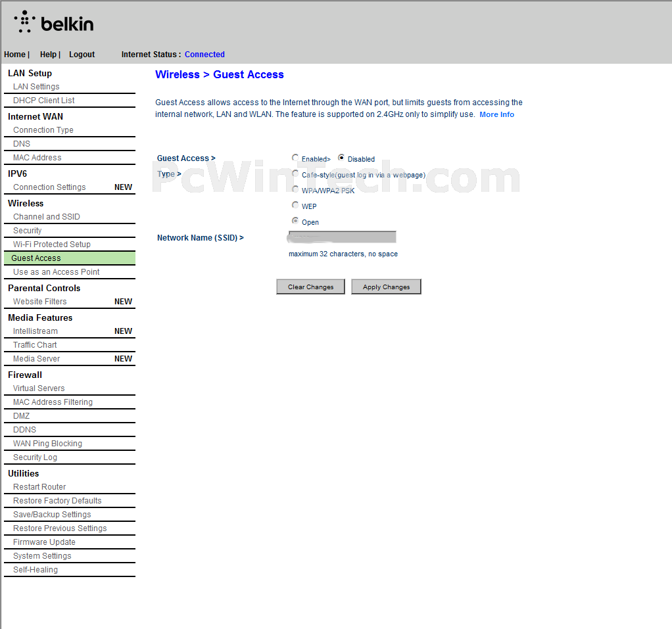The height and width of the screenshot is (629, 672).
Task: Open Channel and SSID settings
Action: [x=46, y=217]
